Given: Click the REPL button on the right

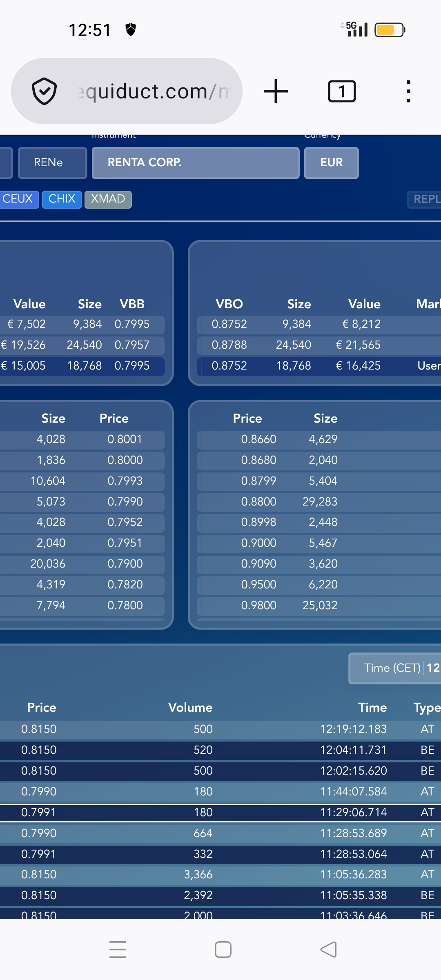Looking at the screenshot, I should coord(425,199).
